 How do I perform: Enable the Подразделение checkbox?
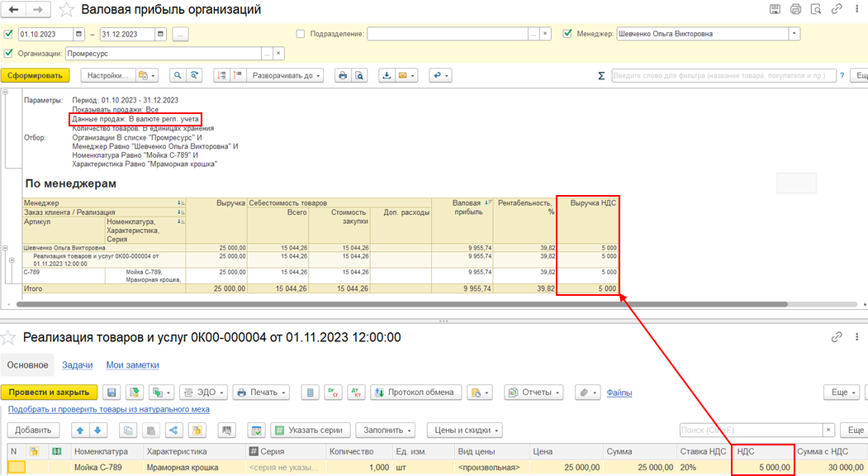301,34
